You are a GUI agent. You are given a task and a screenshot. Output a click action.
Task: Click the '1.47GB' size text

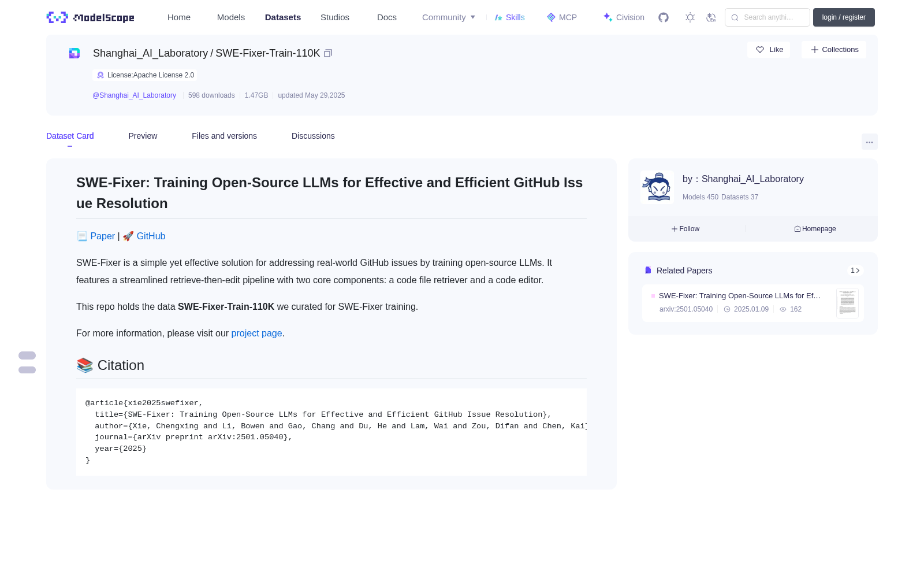click(x=256, y=95)
